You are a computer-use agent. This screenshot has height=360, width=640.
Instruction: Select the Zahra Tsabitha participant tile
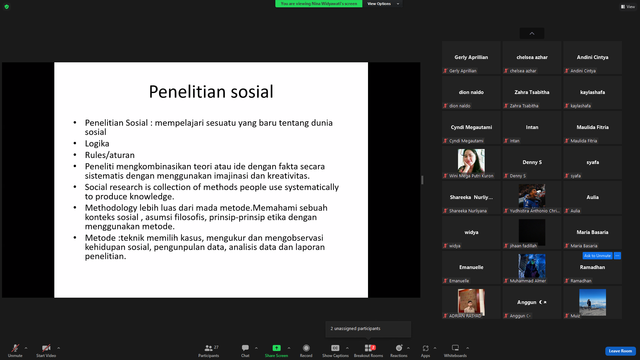coord(532,93)
